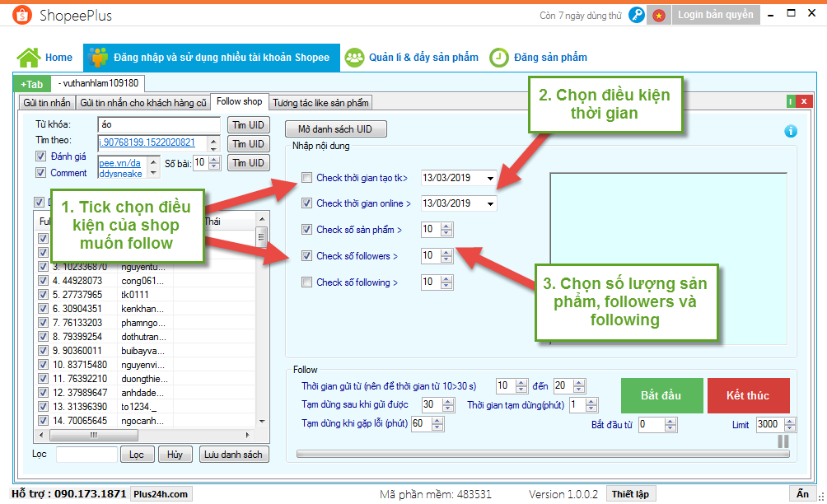Switch to Tương tác like sản phẩm tab
The width and height of the screenshot is (827, 504).
(321, 102)
